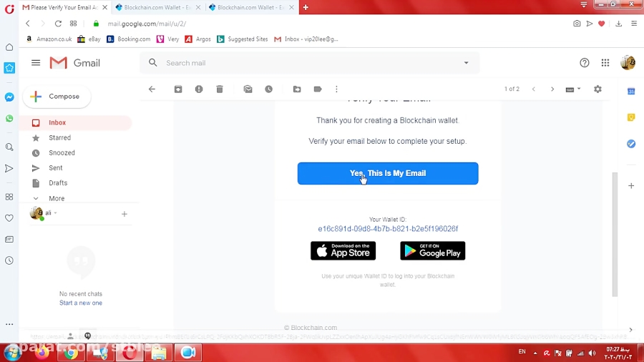Open the Move to folder icon
The width and height of the screenshot is (644, 362).
(x=297, y=89)
